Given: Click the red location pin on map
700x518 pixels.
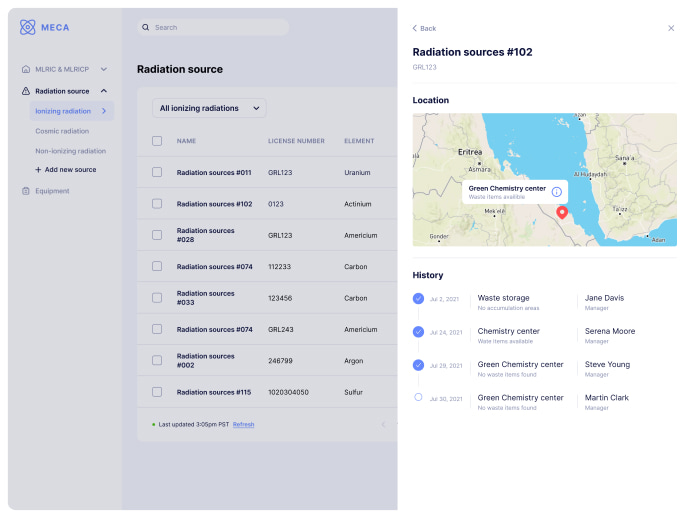Looking at the screenshot, I should (561, 211).
